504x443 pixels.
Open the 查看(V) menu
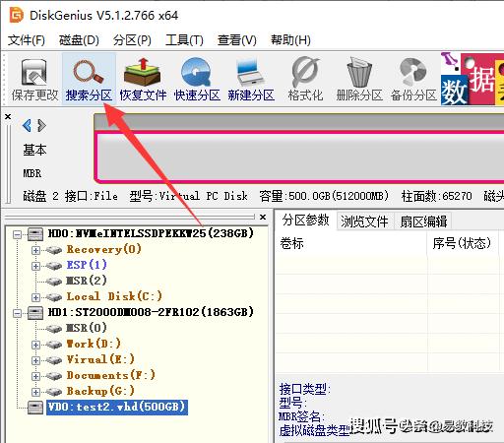(236, 40)
